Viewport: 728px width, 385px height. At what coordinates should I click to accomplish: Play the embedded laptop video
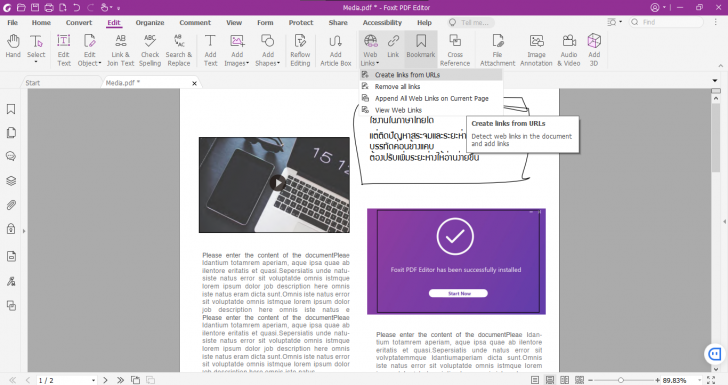coord(278,183)
